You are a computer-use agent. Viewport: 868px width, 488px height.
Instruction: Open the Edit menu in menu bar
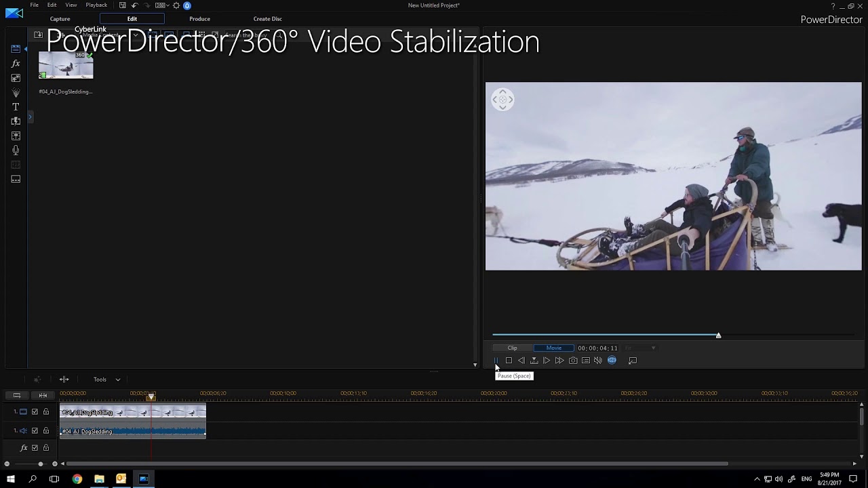52,5
